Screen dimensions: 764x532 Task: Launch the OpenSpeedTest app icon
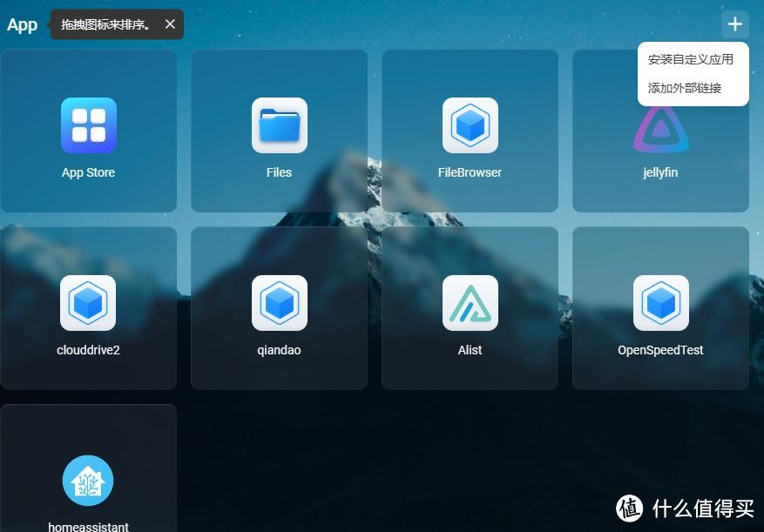click(x=660, y=303)
